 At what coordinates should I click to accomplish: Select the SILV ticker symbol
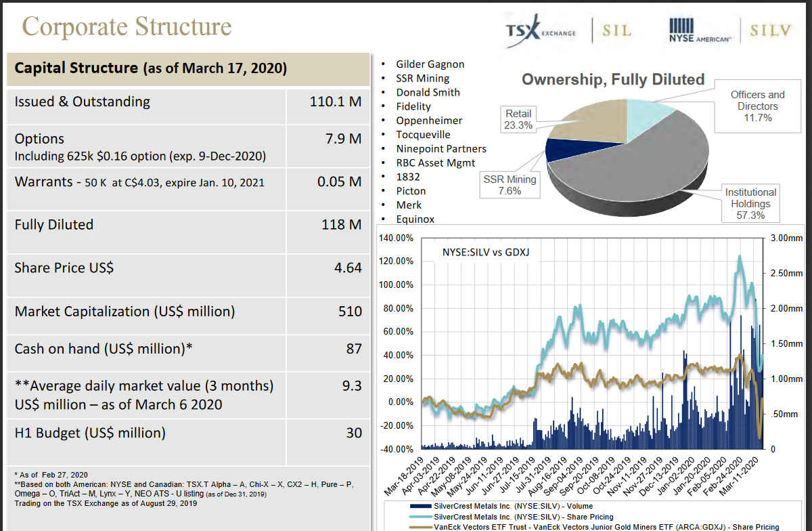[x=770, y=31]
